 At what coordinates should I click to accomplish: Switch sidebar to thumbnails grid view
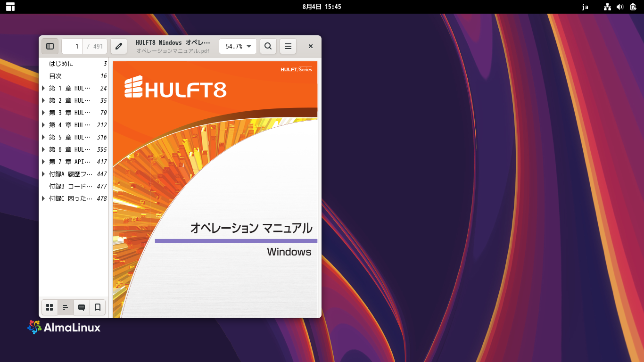tap(50, 307)
